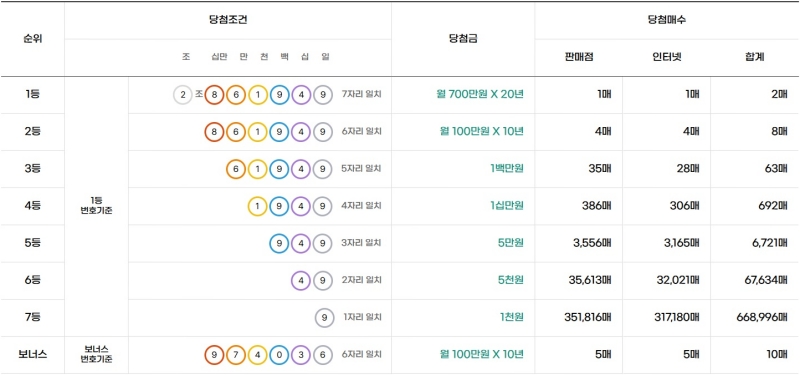The width and height of the screenshot is (800, 375).
Task: Click the 668,996매 total count
Action: (x=762, y=317)
